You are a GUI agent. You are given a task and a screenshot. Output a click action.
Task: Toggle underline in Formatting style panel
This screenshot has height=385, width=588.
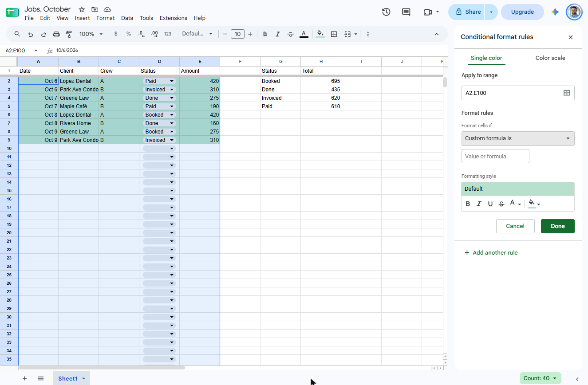pyautogui.click(x=490, y=204)
